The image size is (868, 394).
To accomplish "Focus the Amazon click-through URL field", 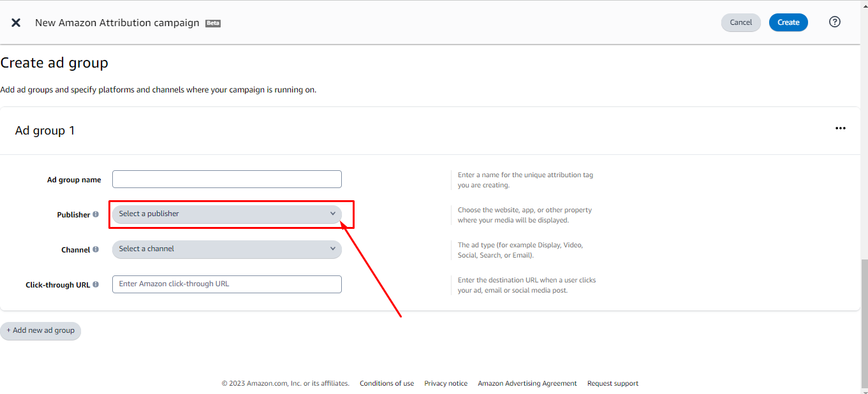I will coord(227,284).
